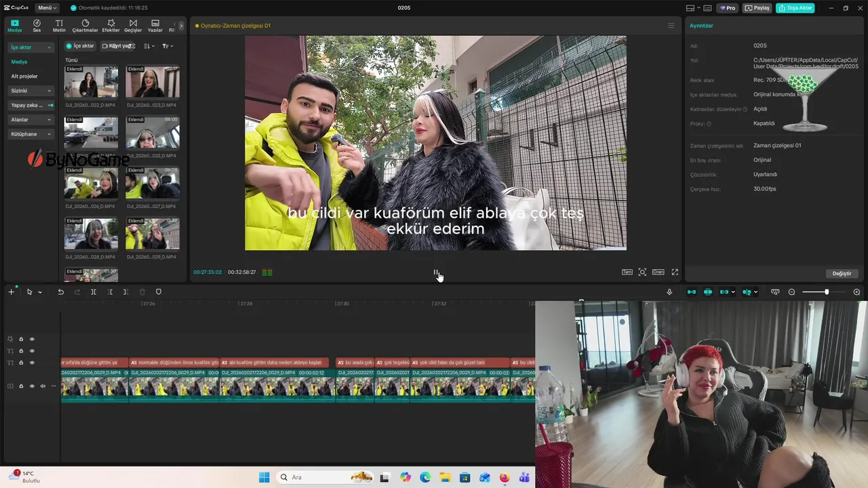
Task: Click the Dışa Aktar export button
Action: click(x=795, y=8)
